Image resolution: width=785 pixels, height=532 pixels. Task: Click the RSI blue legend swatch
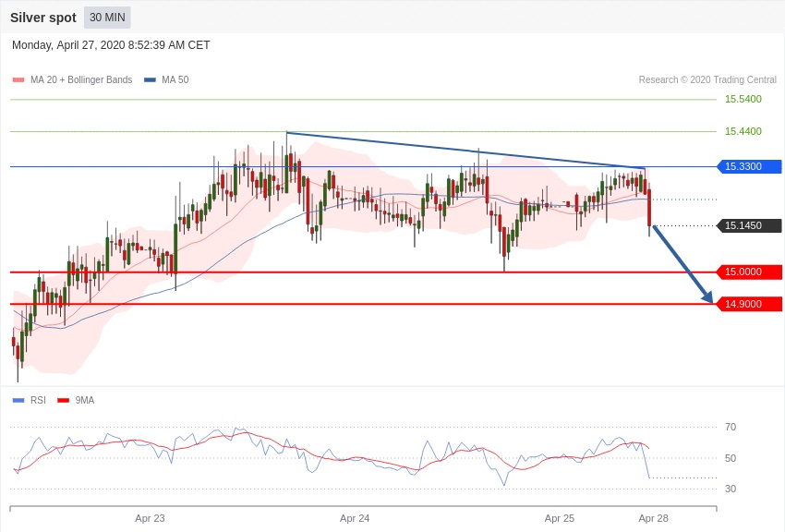(x=18, y=400)
